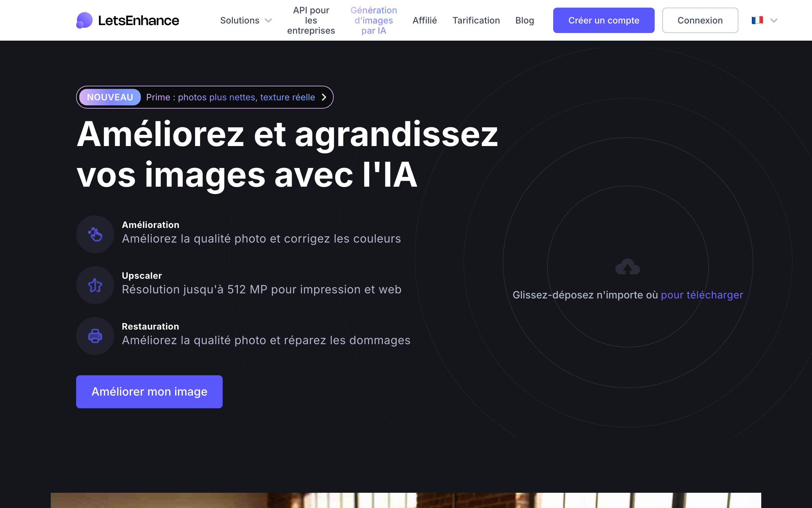The height and width of the screenshot is (508, 812).
Task: Click 'réparez les dommages' description text
Action: [347, 340]
